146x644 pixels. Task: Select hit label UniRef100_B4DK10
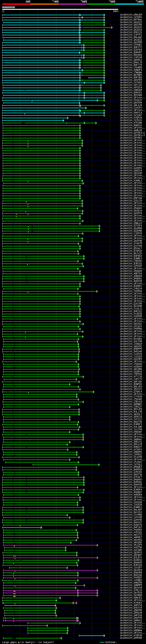(131, 125)
